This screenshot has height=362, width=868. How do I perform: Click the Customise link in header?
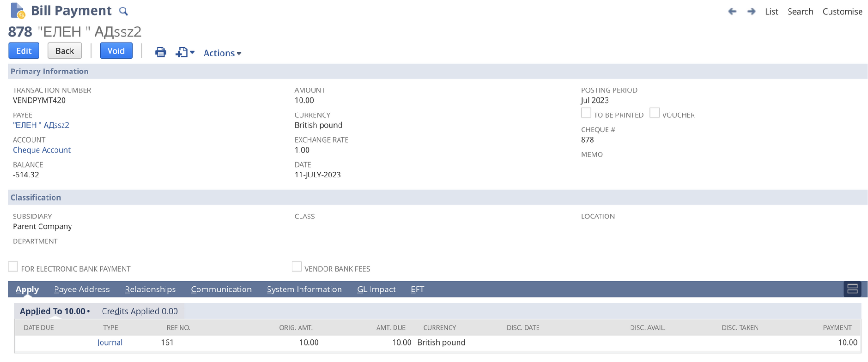tap(843, 11)
